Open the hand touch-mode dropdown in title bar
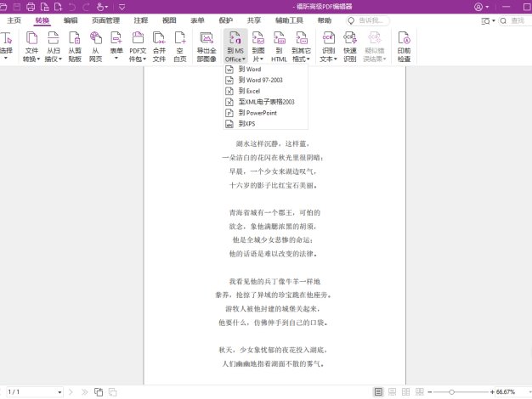Image resolution: width=532 pixels, height=399 pixels. [x=102, y=7]
